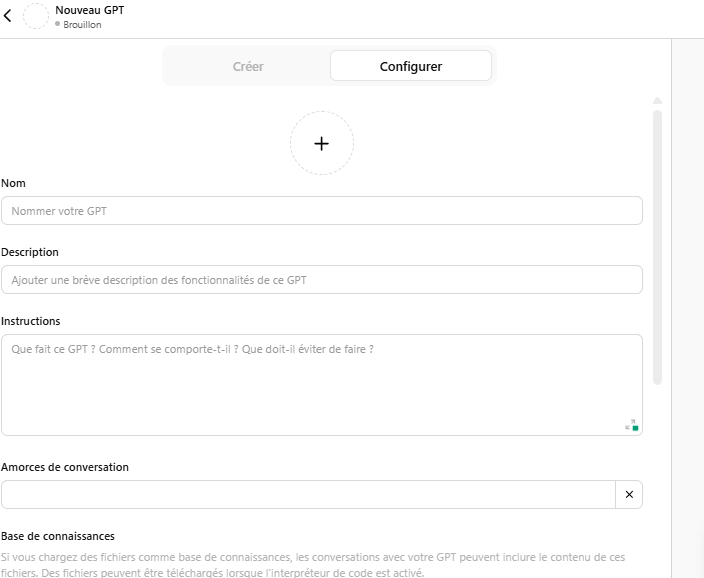
Task: Click the Brouillon status label
Action: point(82,25)
